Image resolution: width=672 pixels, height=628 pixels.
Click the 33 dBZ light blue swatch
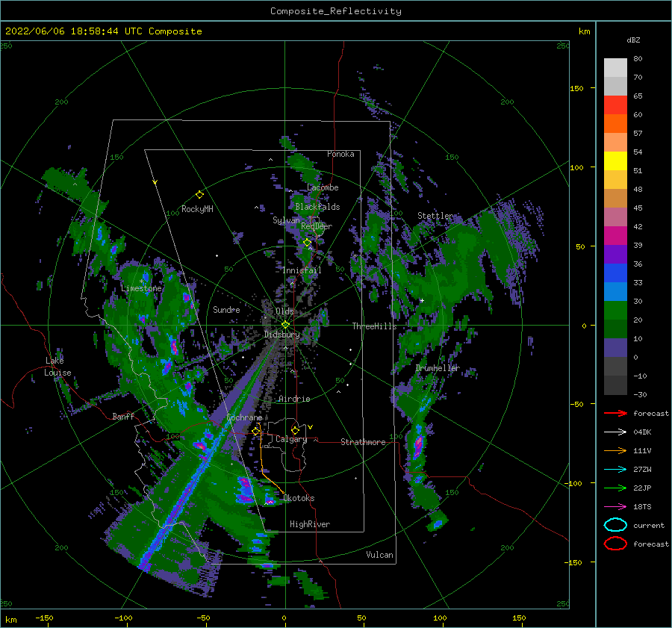615,291
